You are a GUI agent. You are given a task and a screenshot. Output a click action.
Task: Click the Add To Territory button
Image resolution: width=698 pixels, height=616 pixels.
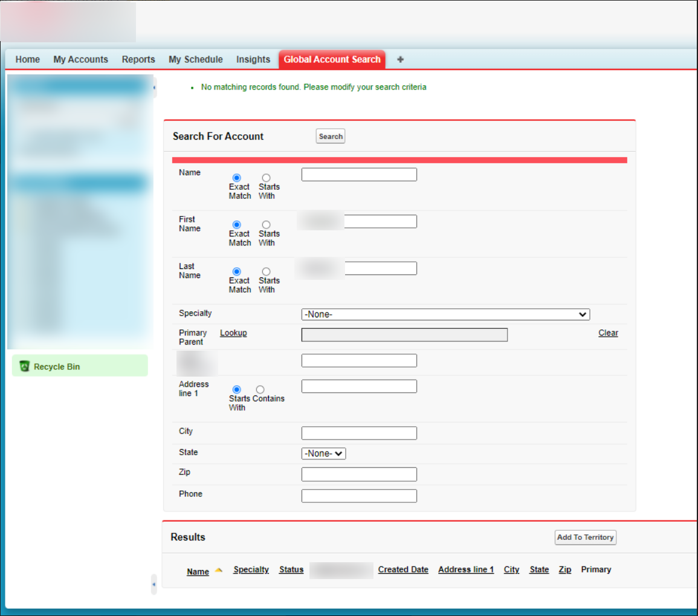(585, 537)
